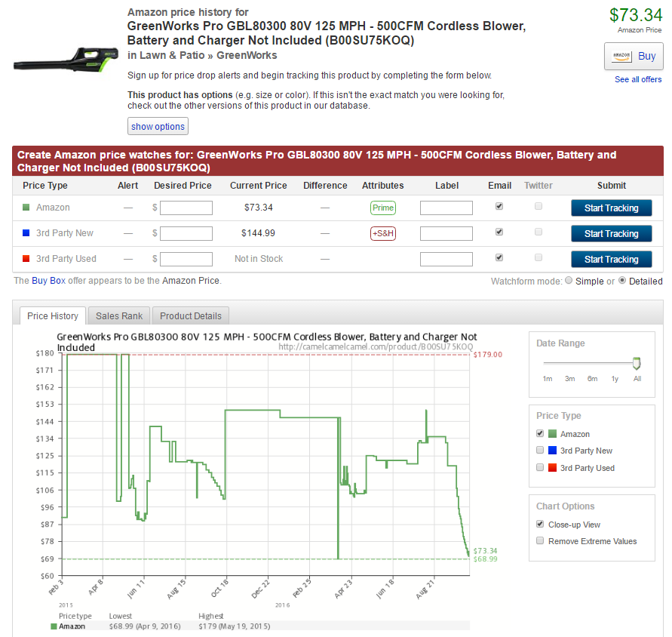Screen dimensions: 672x637
Task: Click the $73.34 Amazon Price heading
Action: (636, 15)
